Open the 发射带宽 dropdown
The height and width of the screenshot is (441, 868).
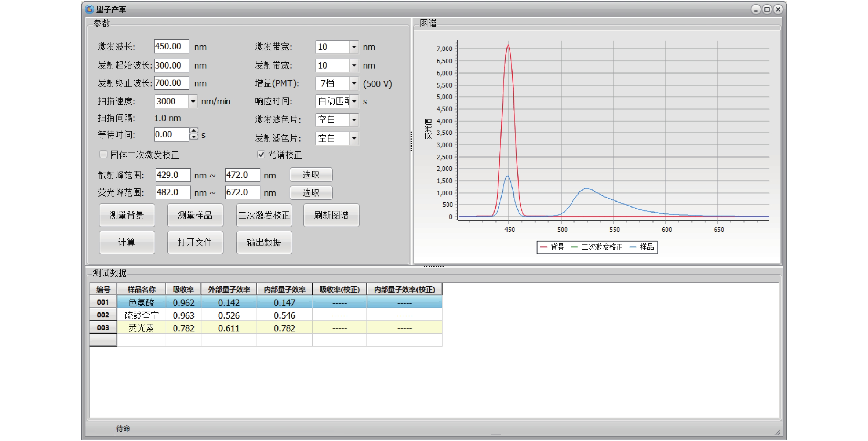[x=354, y=65]
